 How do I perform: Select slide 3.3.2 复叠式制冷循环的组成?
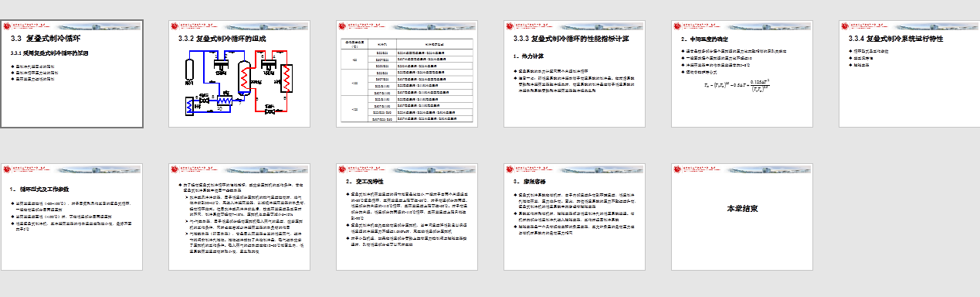coord(239,74)
